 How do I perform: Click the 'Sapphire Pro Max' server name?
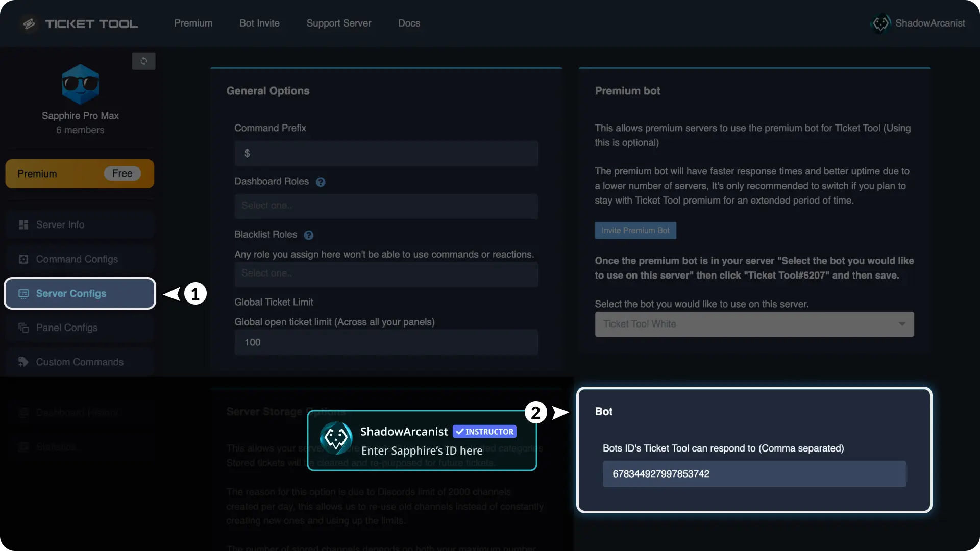tap(80, 116)
